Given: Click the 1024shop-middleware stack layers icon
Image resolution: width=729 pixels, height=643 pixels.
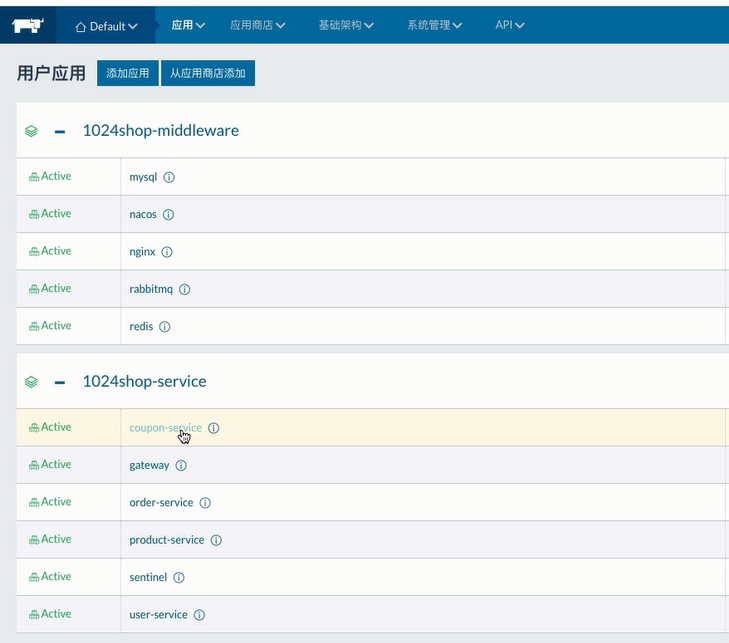Looking at the screenshot, I should click(31, 131).
